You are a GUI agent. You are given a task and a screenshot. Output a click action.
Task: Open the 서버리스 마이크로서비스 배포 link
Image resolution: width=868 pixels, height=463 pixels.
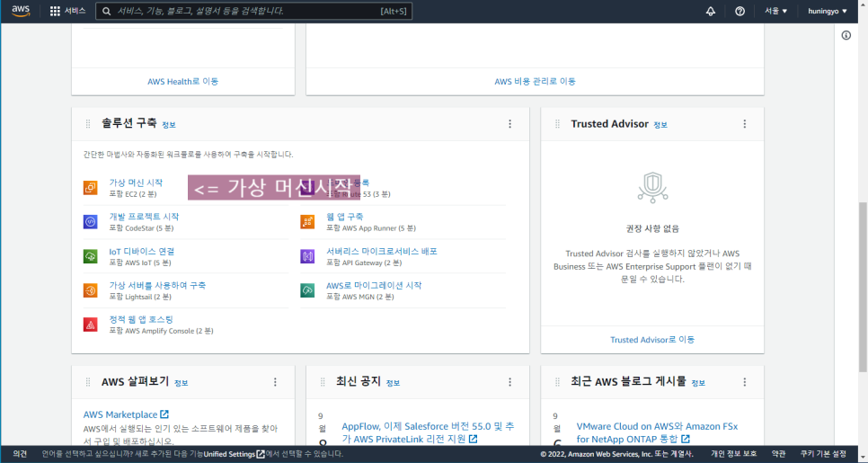click(381, 252)
